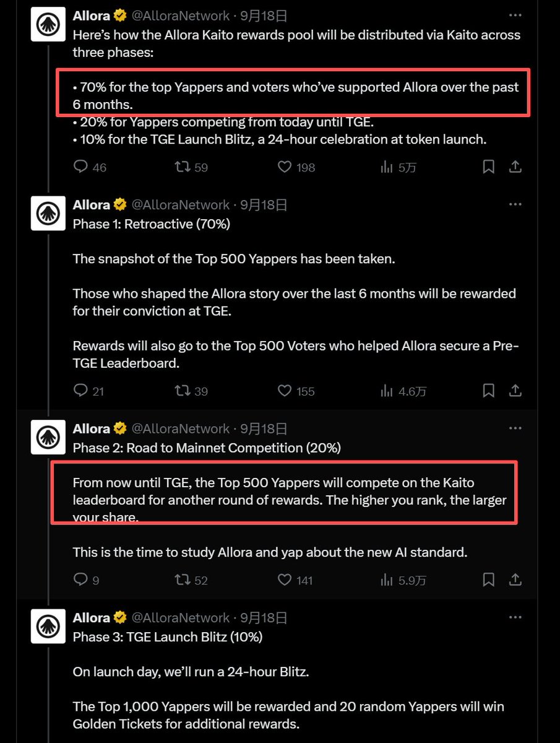The image size is (560, 743).
Task: Share the Phase 2 Road to Mainnet tweet
Action: pyautogui.click(x=515, y=580)
